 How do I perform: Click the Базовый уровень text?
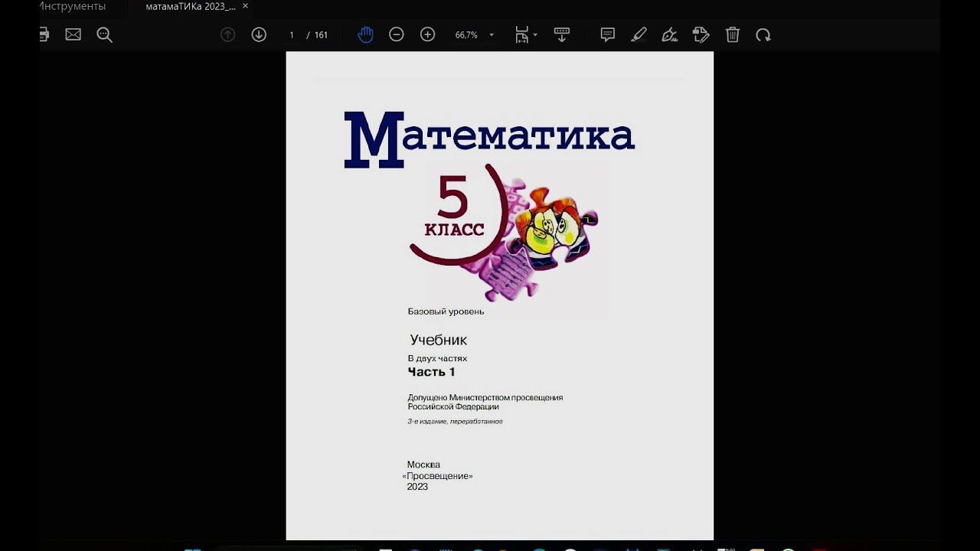point(446,311)
